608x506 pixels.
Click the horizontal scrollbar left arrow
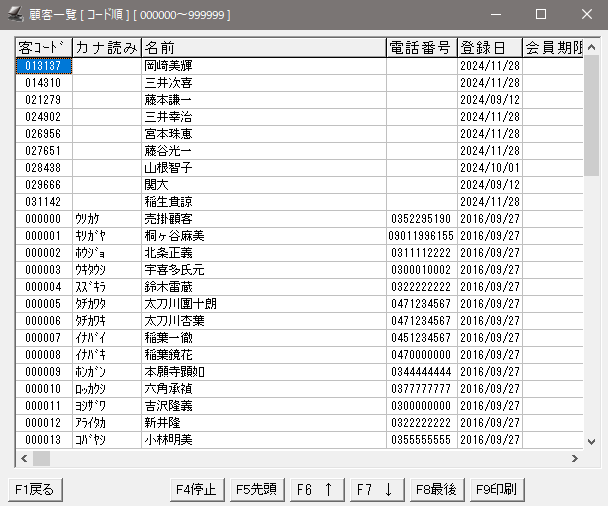[x=23, y=458]
